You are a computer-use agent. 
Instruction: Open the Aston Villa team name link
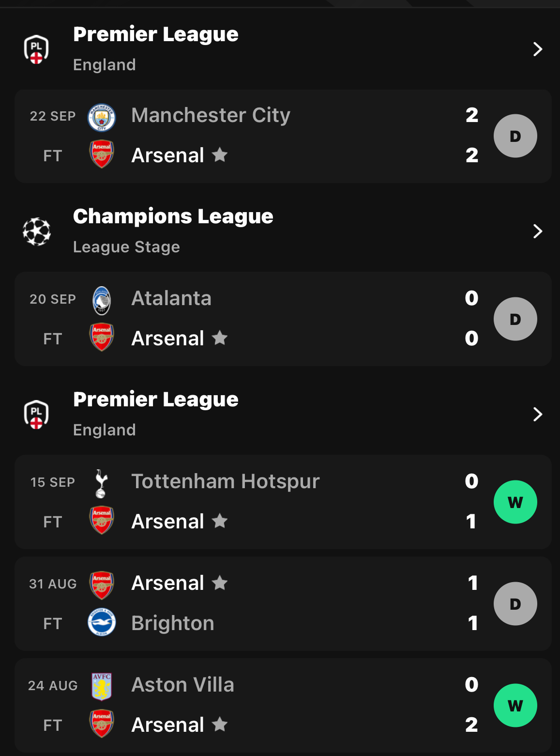pos(183,685)
